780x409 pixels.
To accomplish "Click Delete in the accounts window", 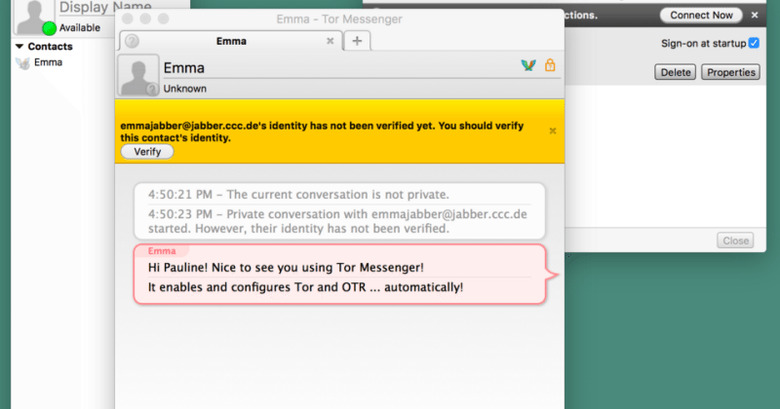I will tap(675, 72).
